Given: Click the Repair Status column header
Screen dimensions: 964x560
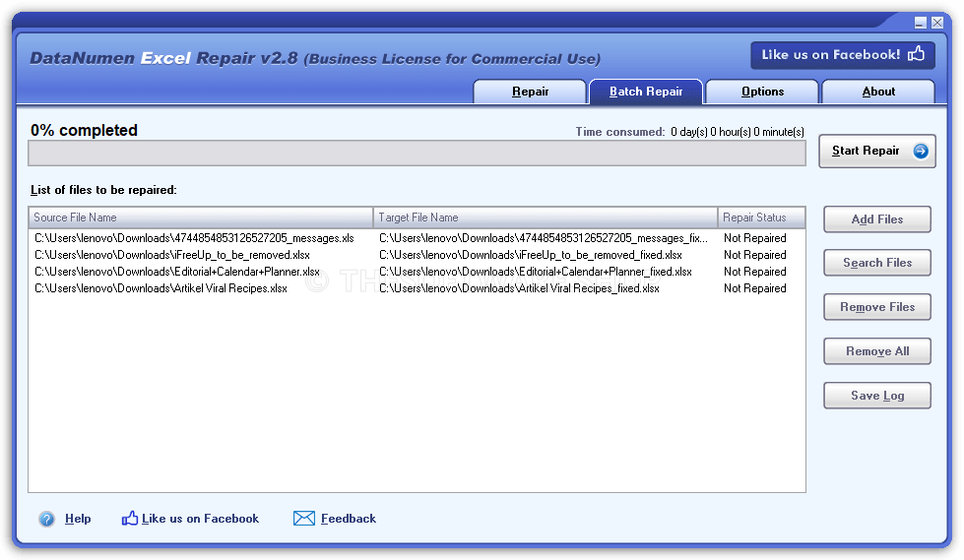Looking at the screenshot, I should click(x=761, y=218).
